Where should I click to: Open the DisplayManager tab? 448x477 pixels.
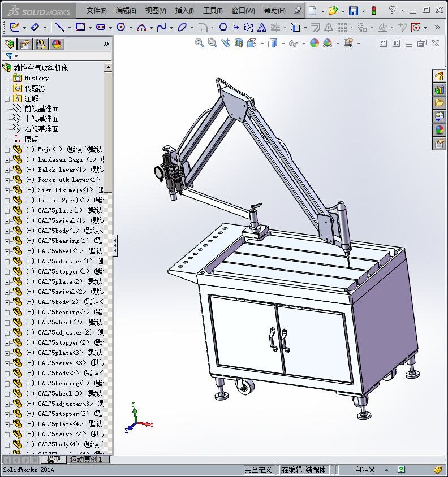pos(57,44)
